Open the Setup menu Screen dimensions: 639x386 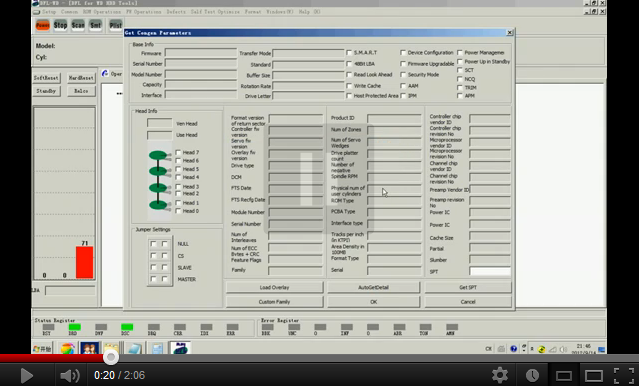pos(49,12)
